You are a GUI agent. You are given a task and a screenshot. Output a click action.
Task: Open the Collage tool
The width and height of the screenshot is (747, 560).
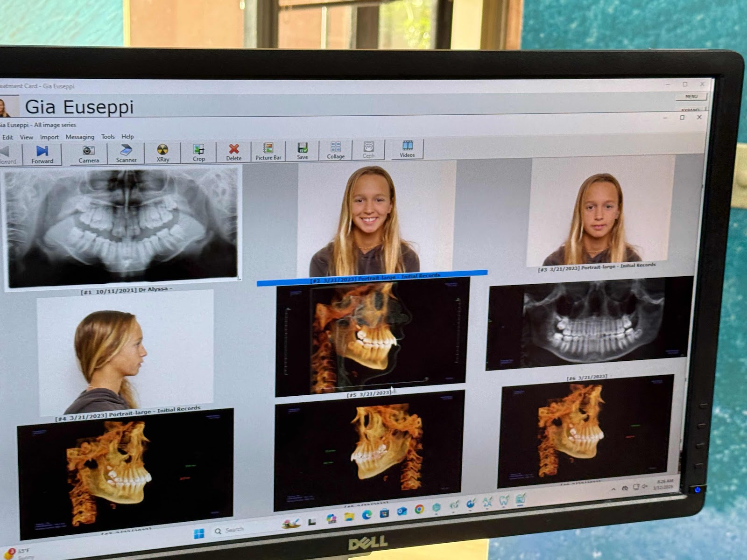336,150
